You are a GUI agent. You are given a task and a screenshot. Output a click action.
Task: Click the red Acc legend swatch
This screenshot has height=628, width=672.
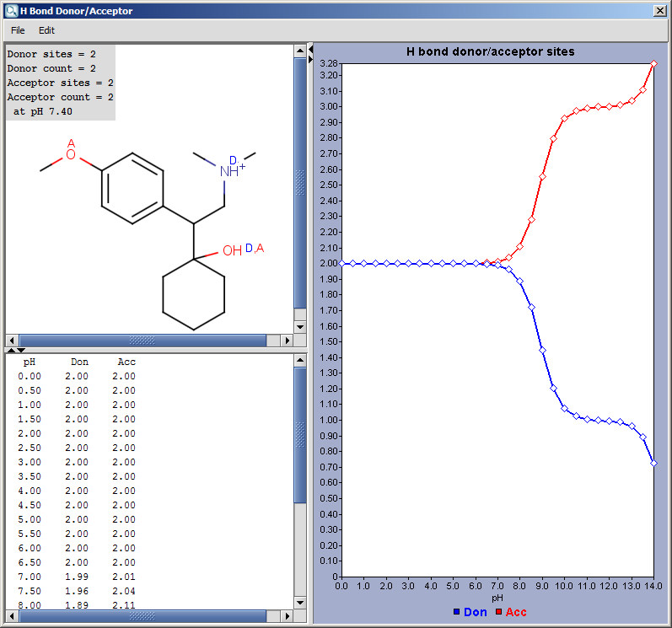click(x=498, y=612)
